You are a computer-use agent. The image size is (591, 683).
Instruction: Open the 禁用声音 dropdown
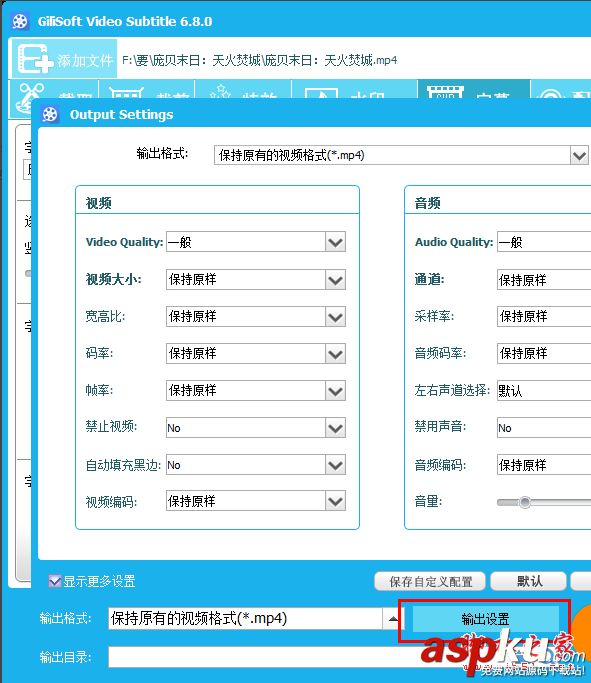click(544, 428)
